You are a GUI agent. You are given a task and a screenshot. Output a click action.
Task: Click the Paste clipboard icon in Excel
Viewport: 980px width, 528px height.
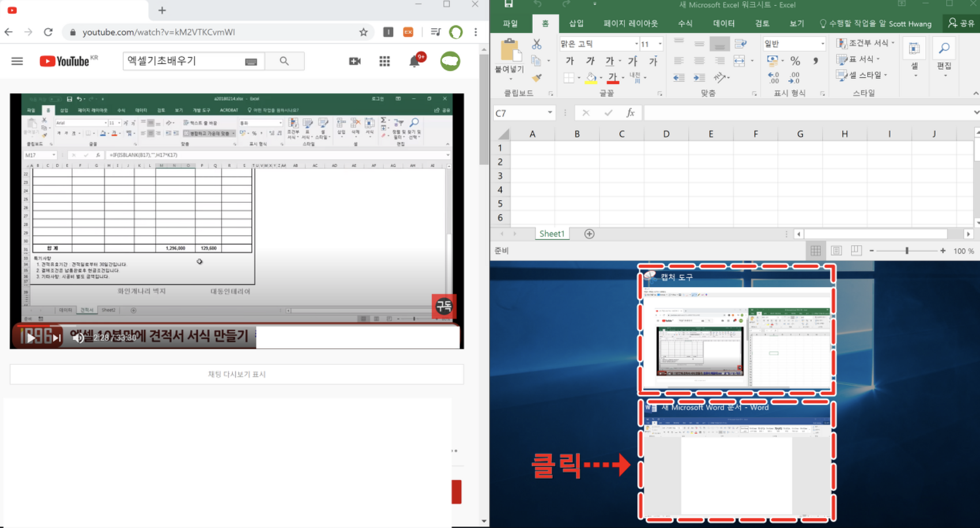tap(510, 50)
